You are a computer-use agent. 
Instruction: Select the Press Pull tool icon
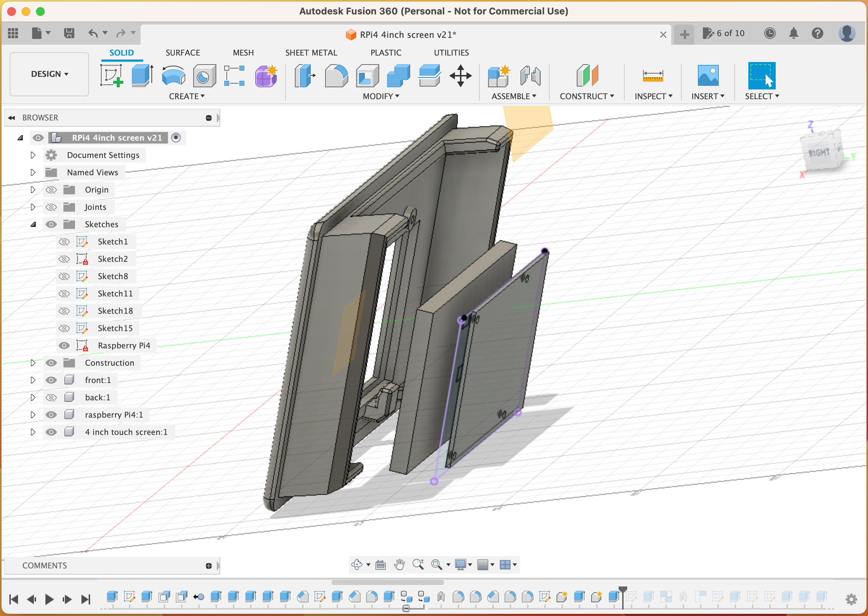305,75
